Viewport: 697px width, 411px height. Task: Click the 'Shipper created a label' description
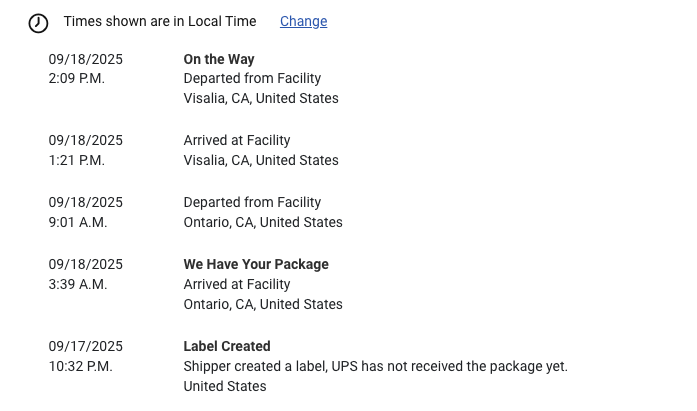[x=375, y=366]
